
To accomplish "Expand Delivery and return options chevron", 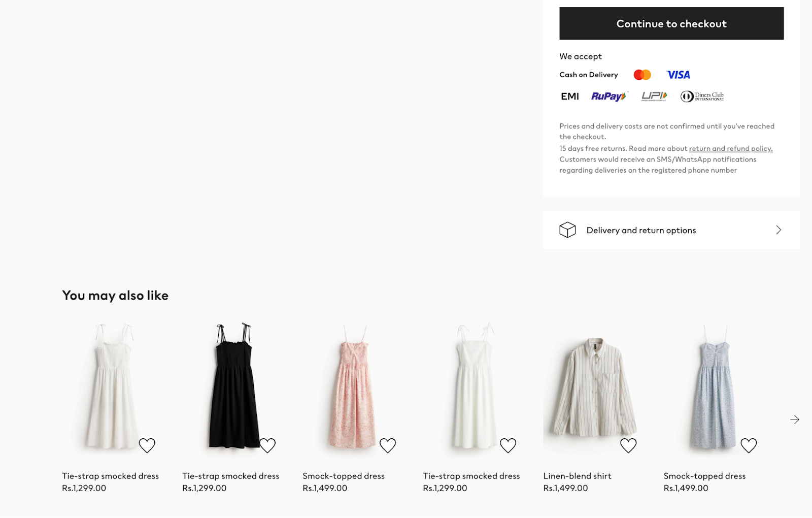I will coord(779,230).
